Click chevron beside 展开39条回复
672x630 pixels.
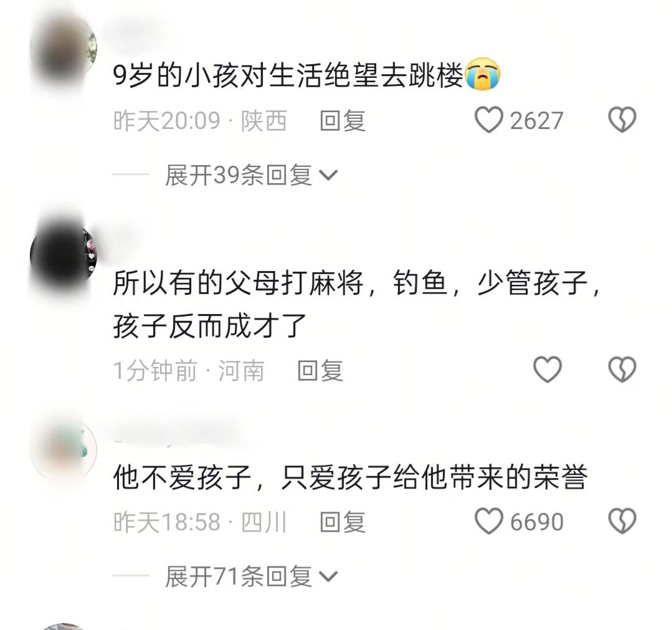tap(329, 175)
